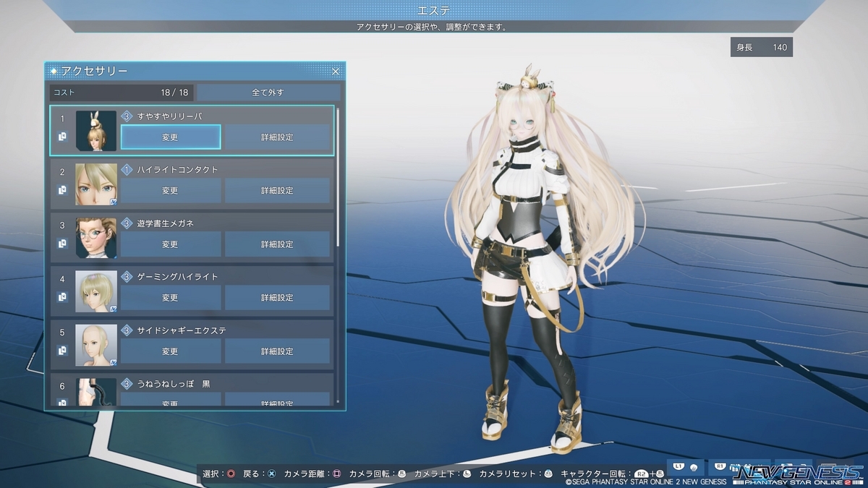
Task: Open 詳細設定 for サイドシャギーエクステ
Action: (x=277, y=351)
